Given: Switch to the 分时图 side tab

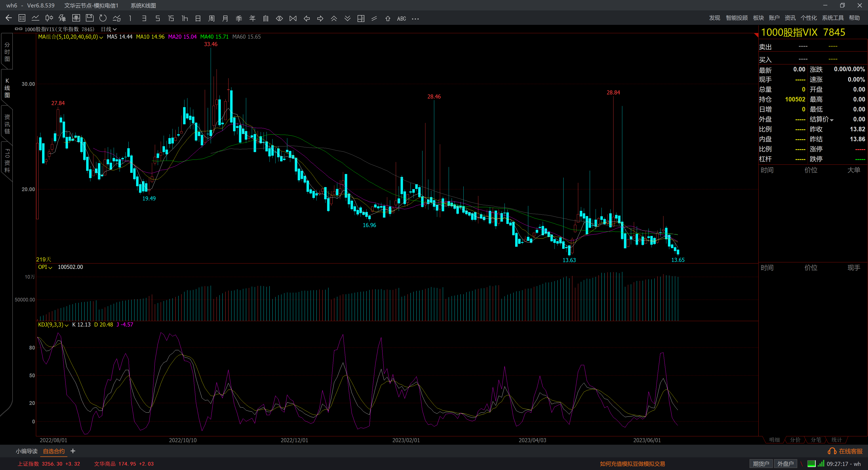Looking at the screenshot, I should tap(7, 52).
